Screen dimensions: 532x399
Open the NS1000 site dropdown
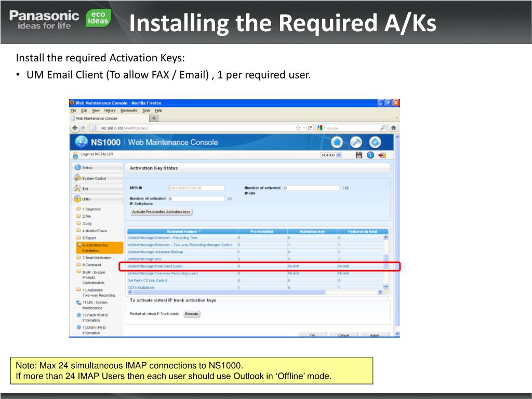[331, 155]
